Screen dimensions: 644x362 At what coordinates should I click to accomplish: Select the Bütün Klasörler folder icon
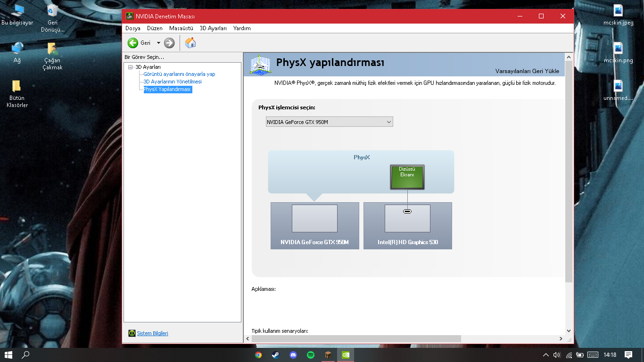(17, 94)
